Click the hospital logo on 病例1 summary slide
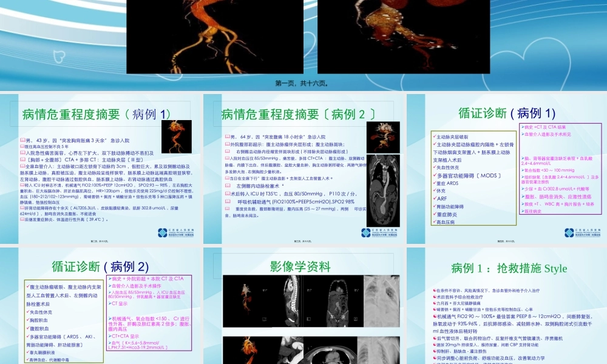 [x=163, y=232]
